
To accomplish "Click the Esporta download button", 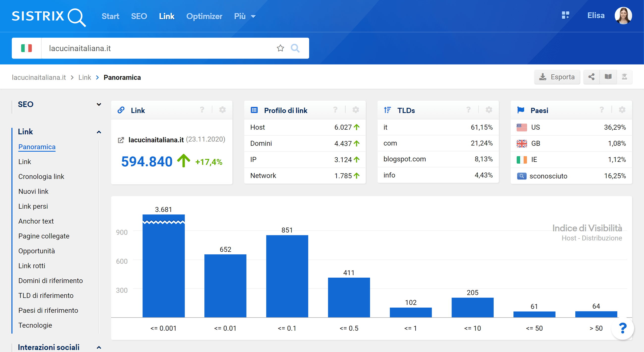I will [557, 77].
